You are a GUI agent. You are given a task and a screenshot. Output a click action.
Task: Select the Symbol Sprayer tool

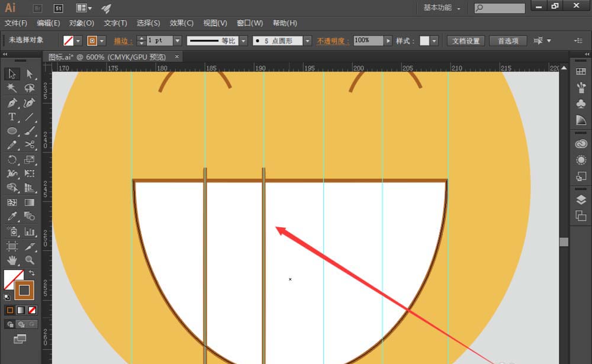[x=12, y=231]
